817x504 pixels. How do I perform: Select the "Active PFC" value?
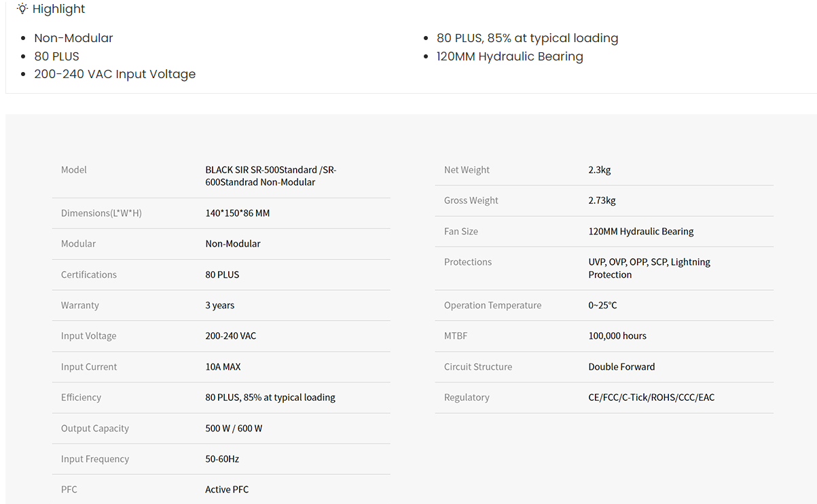click(x=227, y=490)
